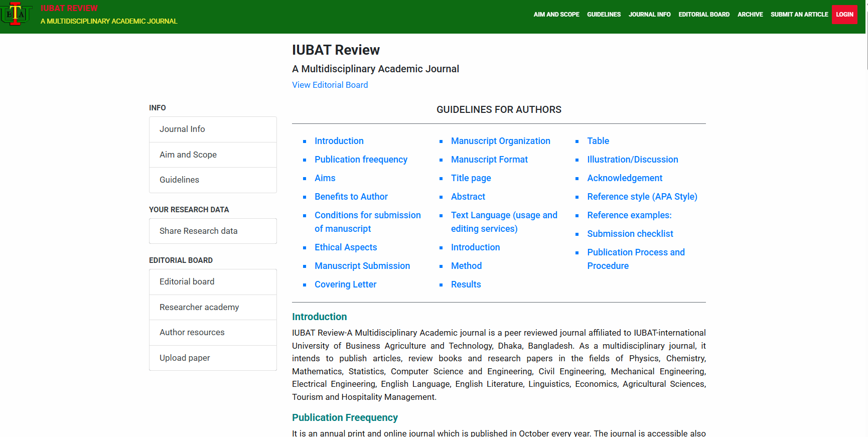Jump to the Aims section link
868x437 pixels.
pos(325,178)
